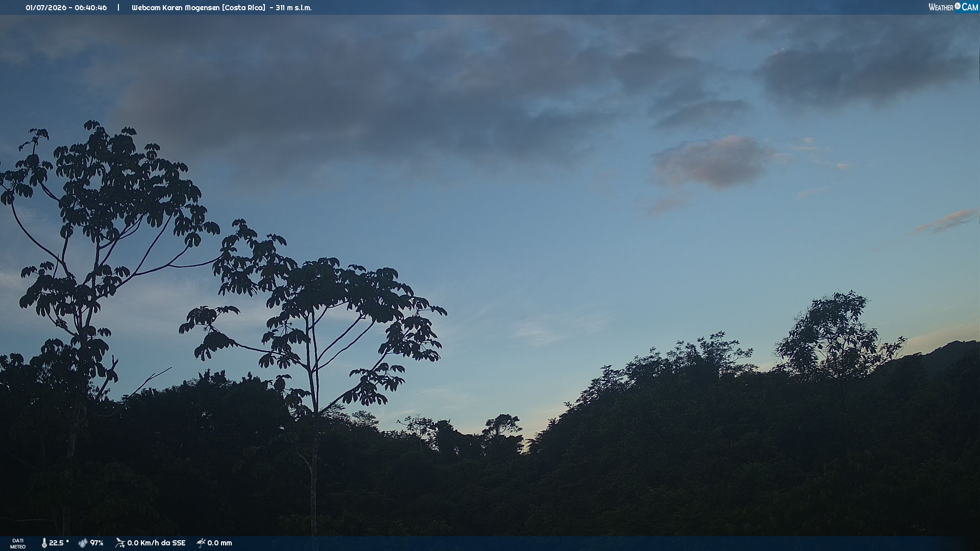This screenshot has height=551, width=980.
Task: Click the WeatherCAM logo
Action: tap(953, 7)
